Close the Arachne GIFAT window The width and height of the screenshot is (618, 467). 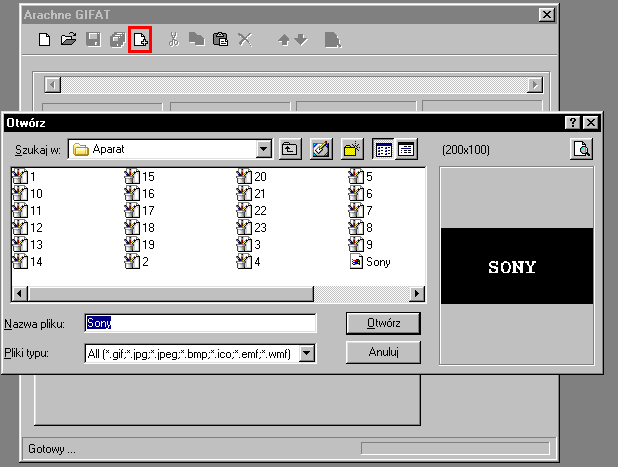tap(547, 15)
